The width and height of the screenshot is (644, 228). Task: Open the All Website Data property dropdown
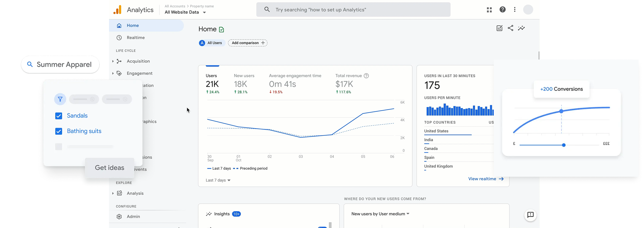click(185, 12)
